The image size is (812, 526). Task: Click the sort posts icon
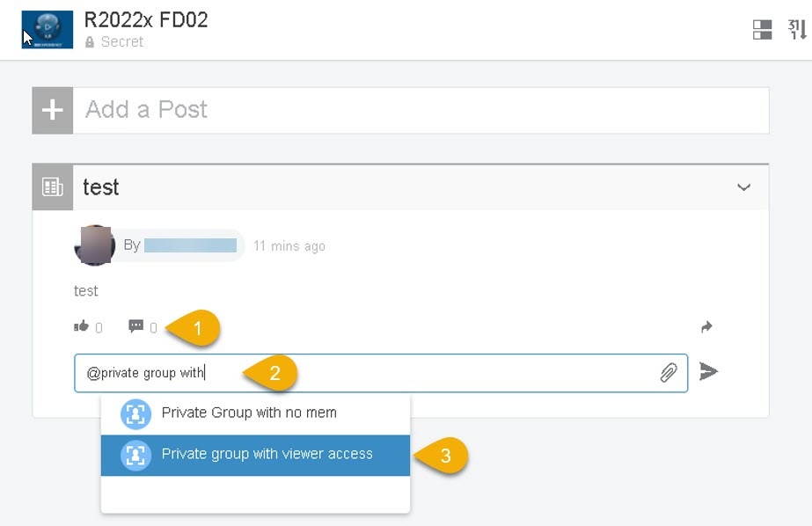797,30
